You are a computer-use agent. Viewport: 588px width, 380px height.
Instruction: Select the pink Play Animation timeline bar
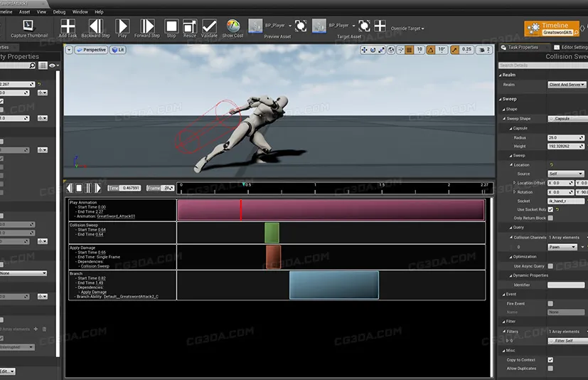(331, 210)
